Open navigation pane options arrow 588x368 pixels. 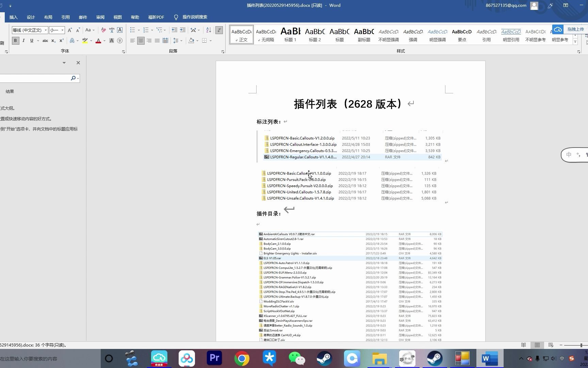(64, 63)
